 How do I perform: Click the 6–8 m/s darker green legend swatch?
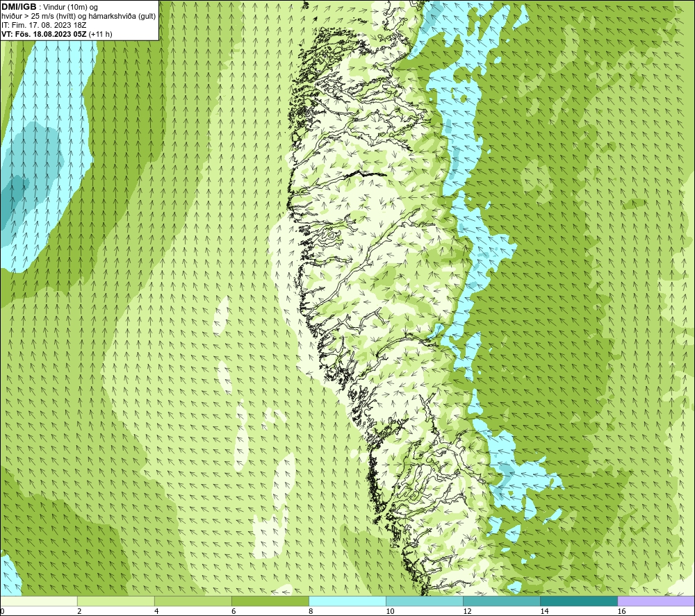point(270,601)
